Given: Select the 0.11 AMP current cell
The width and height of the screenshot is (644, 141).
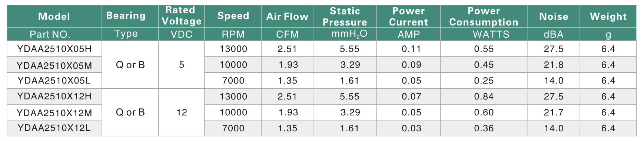Looking at the screenshot, I should (411, 49).
